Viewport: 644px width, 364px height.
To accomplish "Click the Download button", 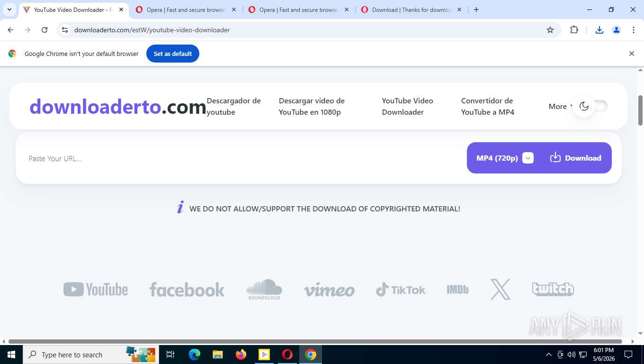I will click(x=575, y=158).
